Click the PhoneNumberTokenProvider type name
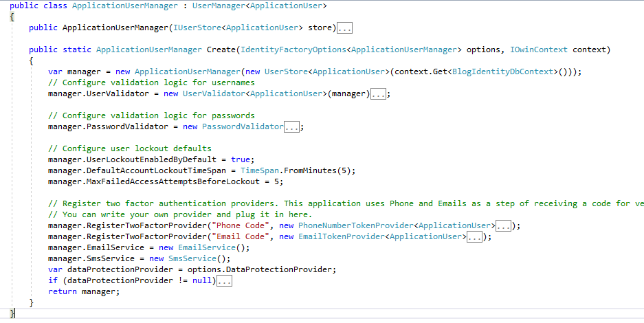644x323 pixels. pyautogui.click(x=356, y=225)
